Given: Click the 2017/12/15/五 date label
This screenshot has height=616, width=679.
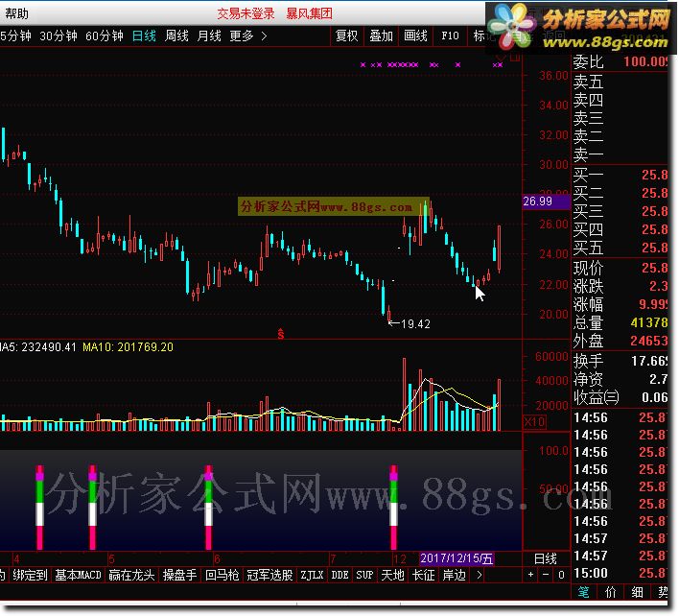Looking at the screenshot, I should (457, 558).
